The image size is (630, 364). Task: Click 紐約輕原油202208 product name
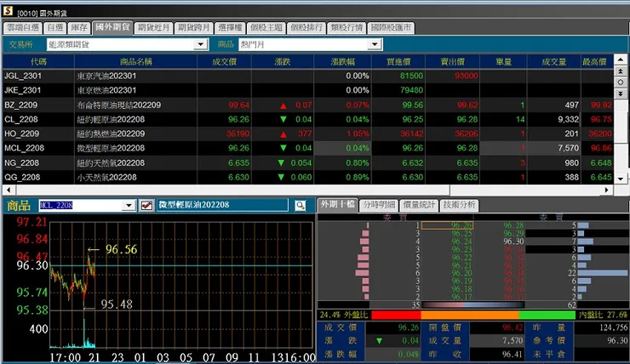[x=111, y=120]
